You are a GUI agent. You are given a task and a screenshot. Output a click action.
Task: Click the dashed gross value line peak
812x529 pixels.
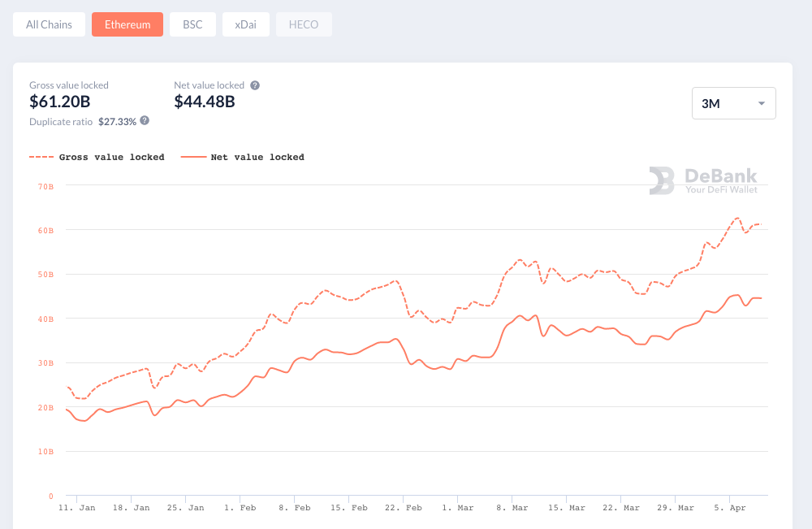tap(736, 219)
